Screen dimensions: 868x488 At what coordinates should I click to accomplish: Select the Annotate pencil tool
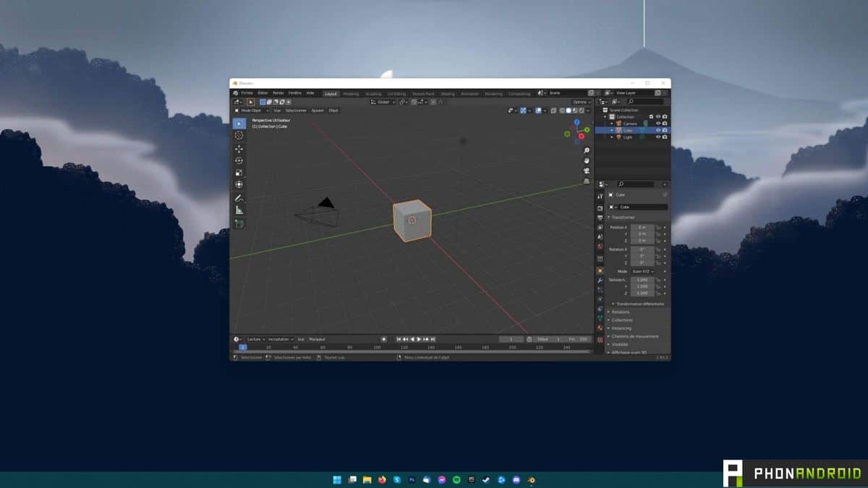tap(239, 198)
